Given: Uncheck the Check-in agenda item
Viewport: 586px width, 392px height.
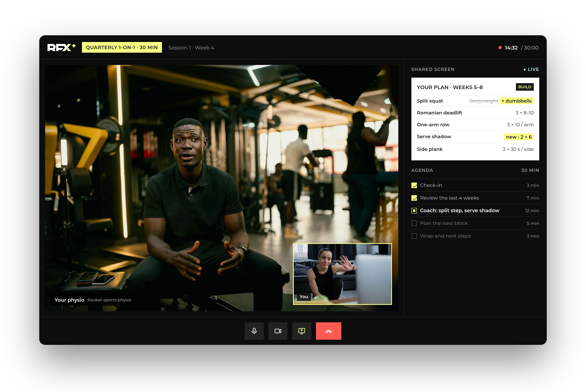Looking at the screenshot, I should tap(414, 185).
